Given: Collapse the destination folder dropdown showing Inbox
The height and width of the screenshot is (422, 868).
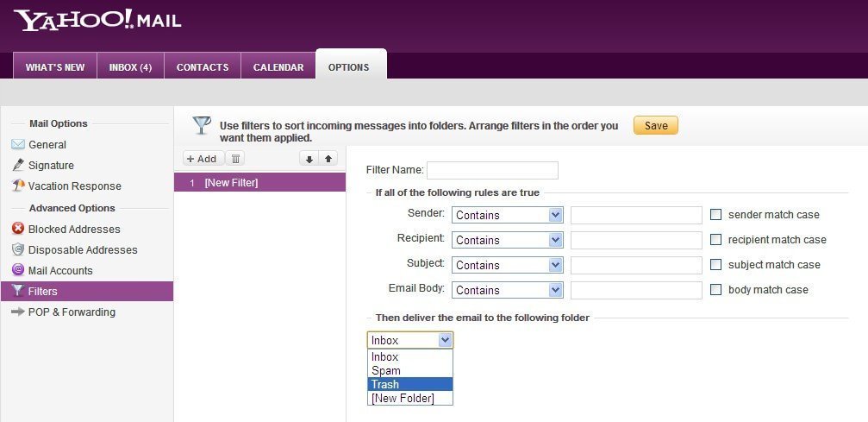Looking at the screenshot, I should click(410, 340).
